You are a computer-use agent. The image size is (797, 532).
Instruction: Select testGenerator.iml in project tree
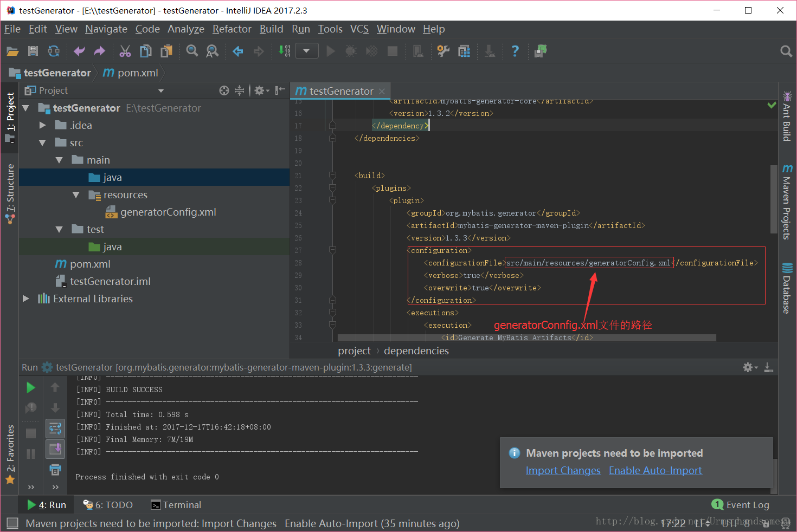coord(110,281)
